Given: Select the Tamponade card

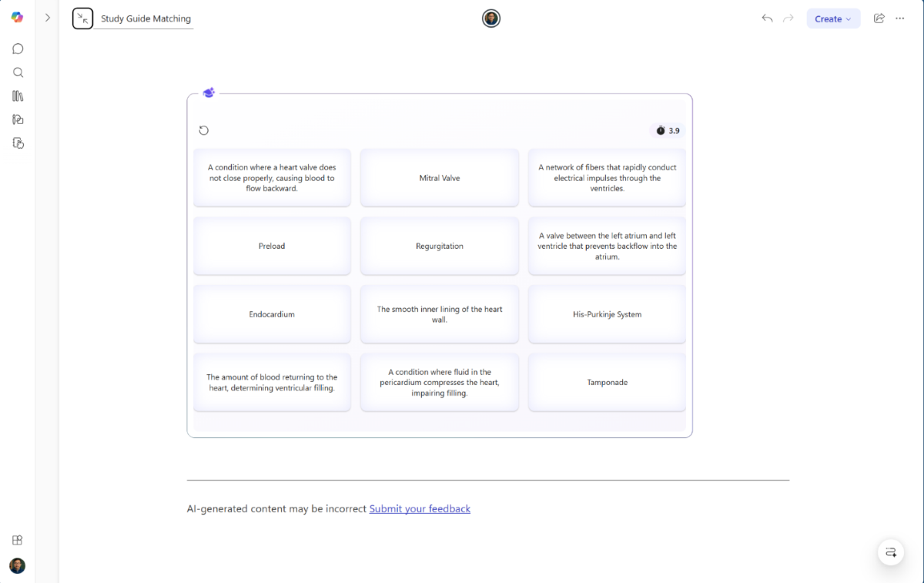Looking at the screenshot, I should coord(607,382).
